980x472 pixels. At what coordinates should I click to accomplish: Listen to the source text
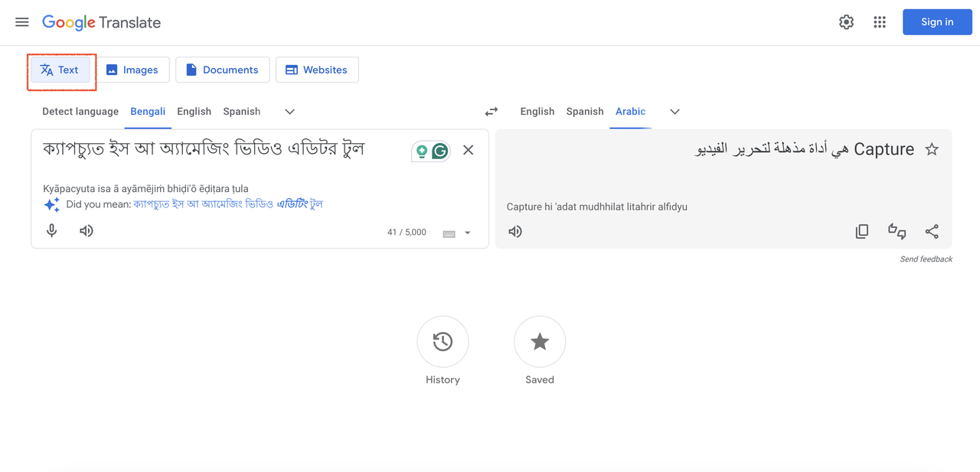(87, 231)
